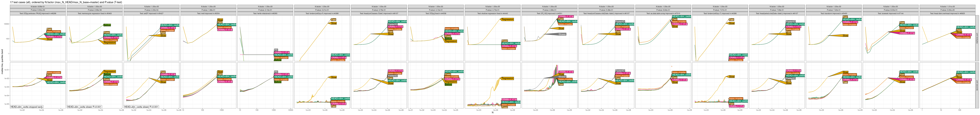Viewport: 980px width, 115px height.
Task: Select the 'setDT improved in #5427' facet strip
Action: 151,13
